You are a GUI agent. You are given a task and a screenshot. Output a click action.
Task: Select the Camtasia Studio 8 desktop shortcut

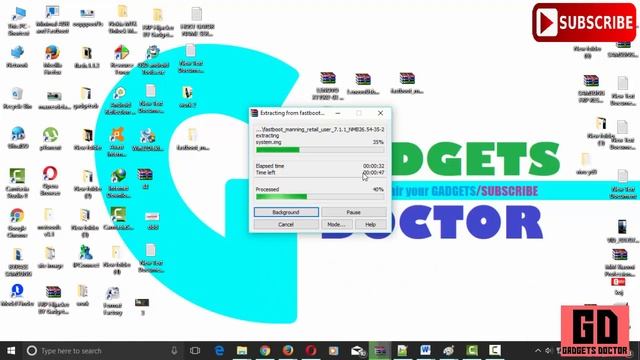(x=17, y=183)
